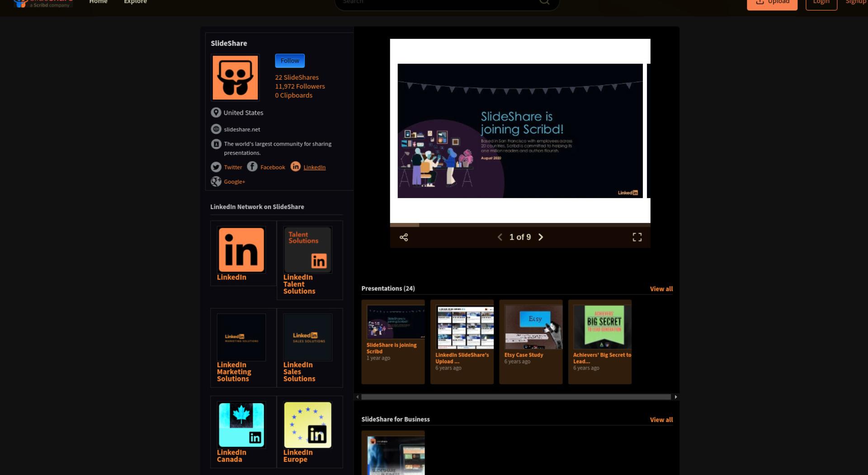Open the SlideShare for Business presentation thumbnail
The image size is (868, 475).
click(x=396, y=456)
